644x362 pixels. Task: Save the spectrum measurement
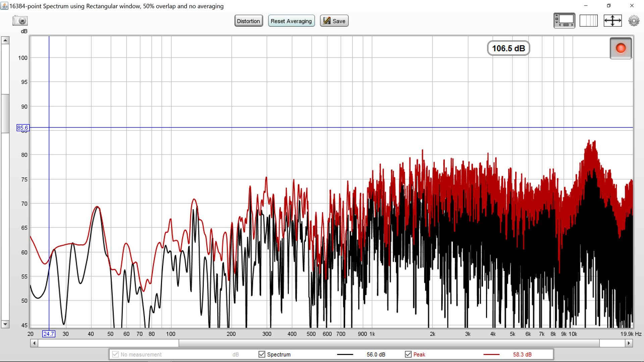coord(334,21)
